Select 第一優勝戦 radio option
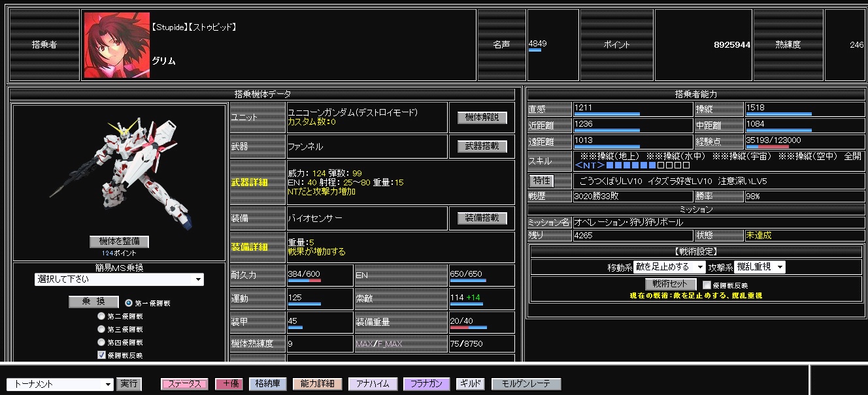 128,303
